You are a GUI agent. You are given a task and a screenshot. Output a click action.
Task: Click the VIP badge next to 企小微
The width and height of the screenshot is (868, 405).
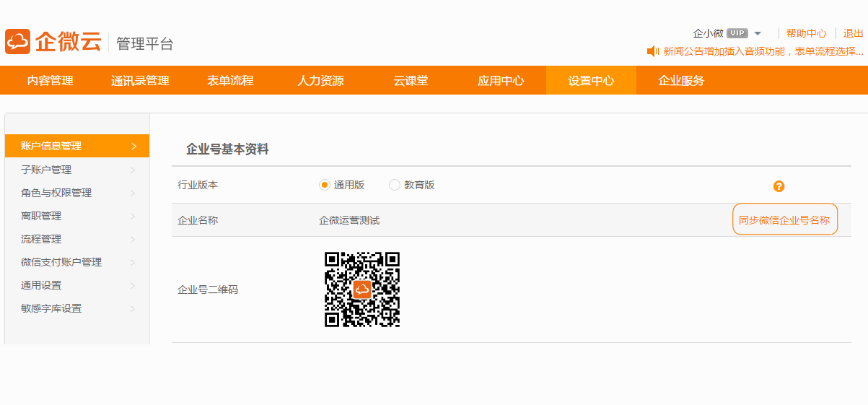tap(737, 33)
